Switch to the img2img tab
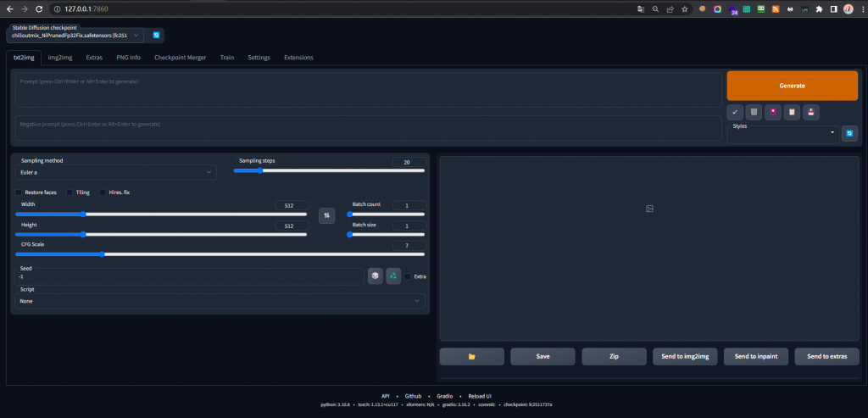 [60, 58]
